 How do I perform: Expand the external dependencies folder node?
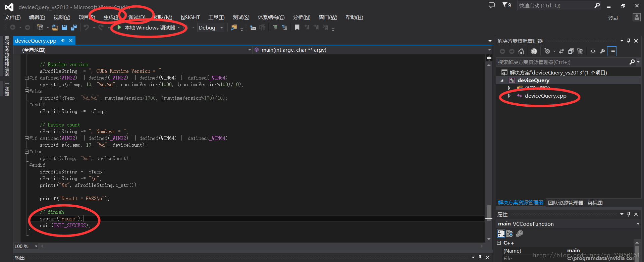click(x=509, y=88)
